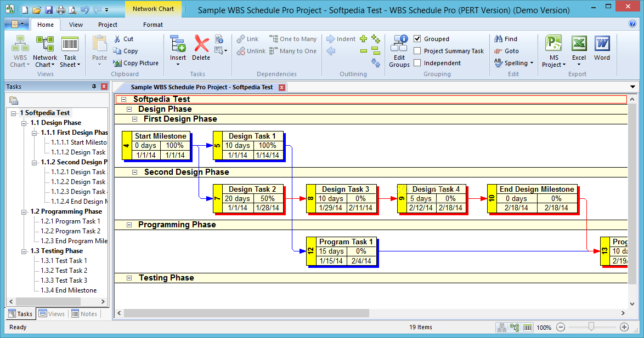Open the document tabs list dropdown
Image resolution: width=644 pixels, height=338 pixels.
point(632,87)
